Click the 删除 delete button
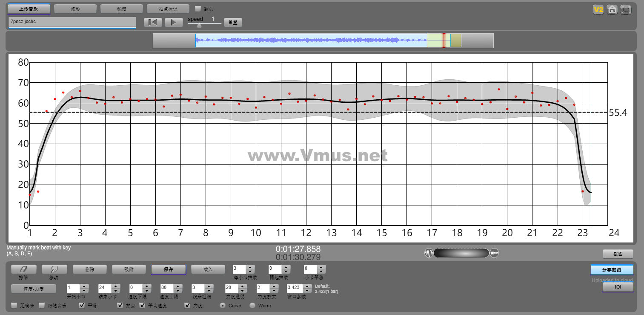Screen dimensions: 644x315 click(x=89, y=269)
